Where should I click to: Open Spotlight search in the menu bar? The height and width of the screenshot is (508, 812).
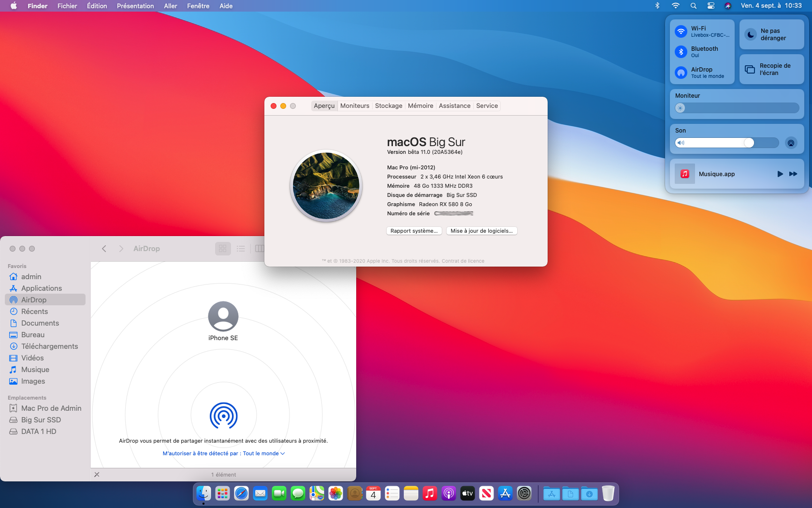694,6
